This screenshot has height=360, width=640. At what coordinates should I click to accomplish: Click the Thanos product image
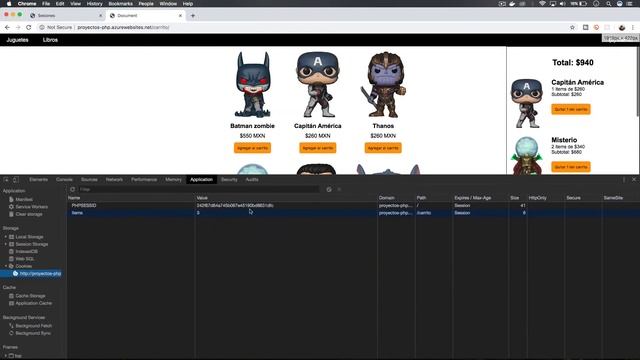click(383, 84)
